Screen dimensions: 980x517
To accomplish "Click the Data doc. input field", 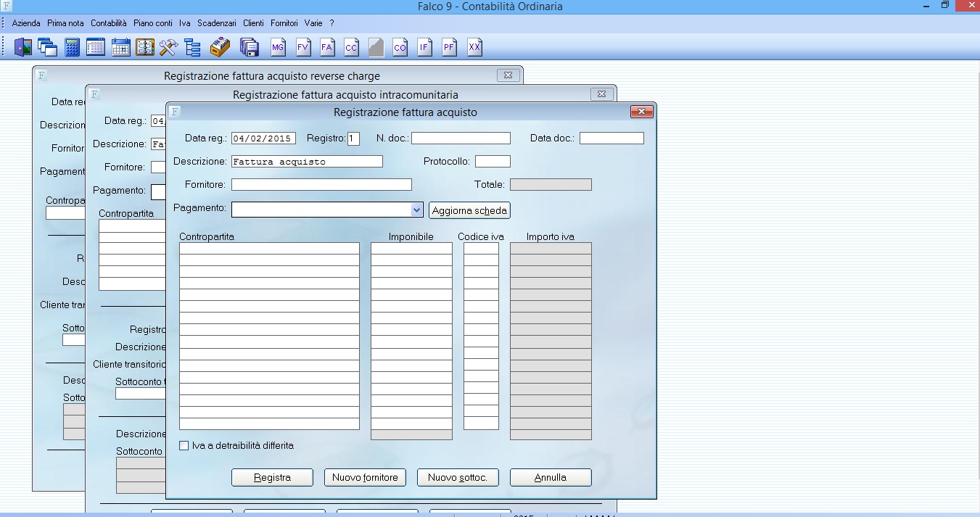I will [612, 138].
